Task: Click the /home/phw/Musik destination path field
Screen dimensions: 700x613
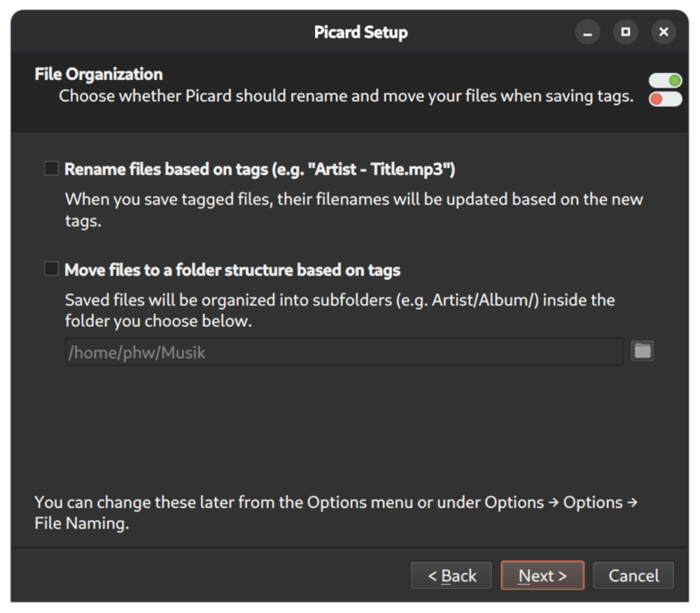Action: pyautogui.click(x=344, y=352)
